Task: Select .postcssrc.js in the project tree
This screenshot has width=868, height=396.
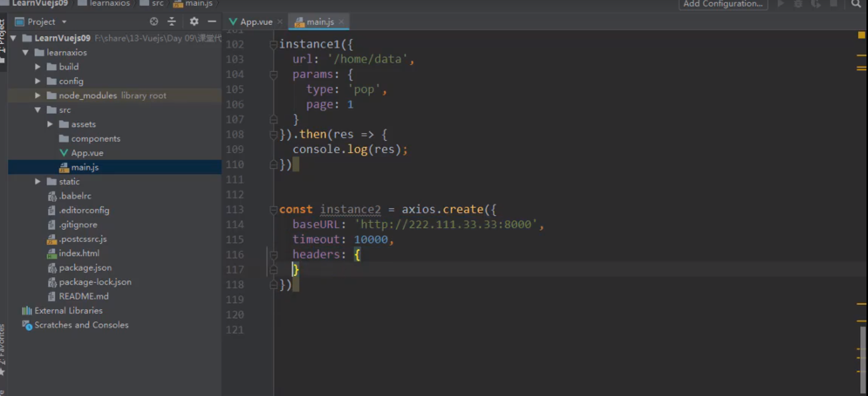Action: coord(83,239)
